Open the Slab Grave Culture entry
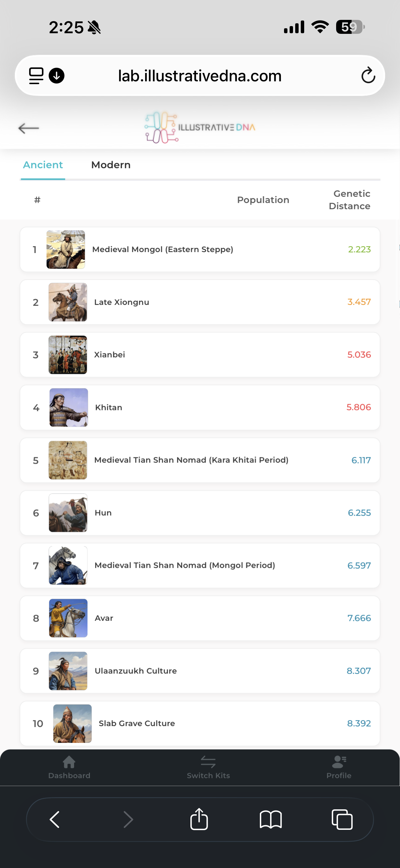The height and width of the screenshot is (868, 400). [x=200, y=723]
